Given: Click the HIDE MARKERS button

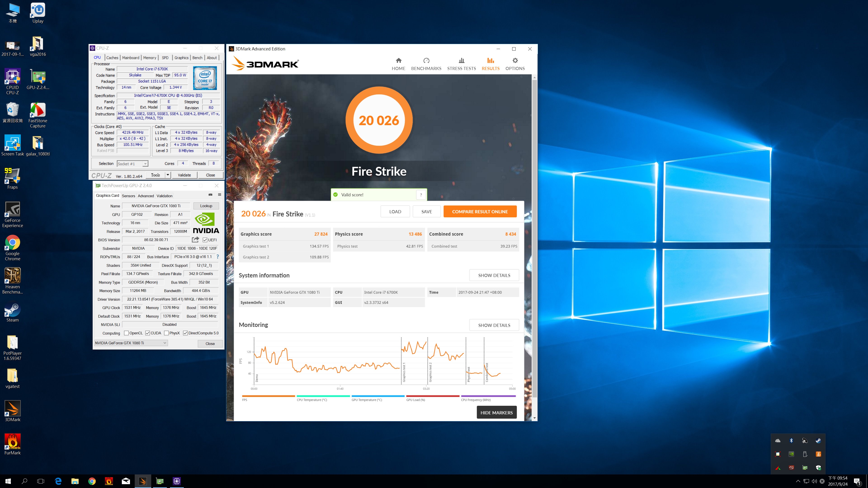Looking at the screenshot, I should pyautogui.click(x=496, y=412).
